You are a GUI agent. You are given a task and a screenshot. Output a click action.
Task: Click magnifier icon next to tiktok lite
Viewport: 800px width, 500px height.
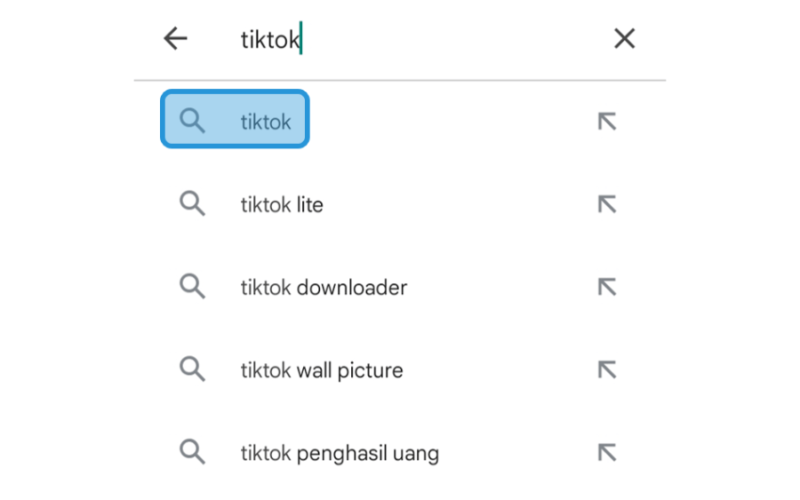[x=192, y=204]
